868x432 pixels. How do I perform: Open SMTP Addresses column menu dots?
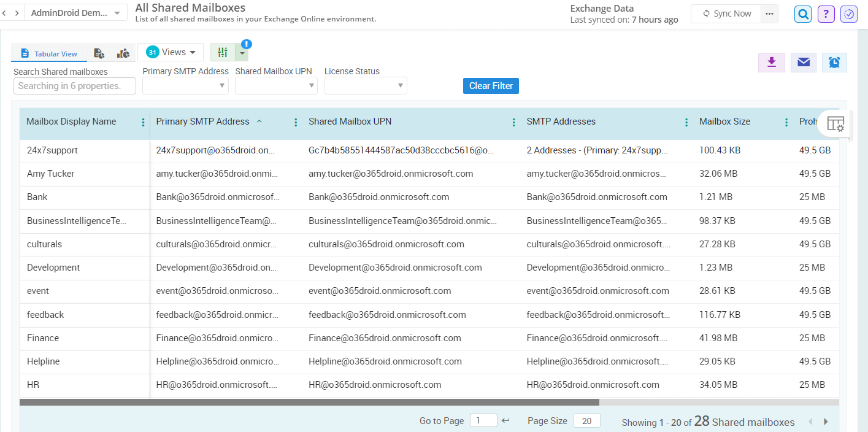pyautogui.click(x=686, y=122)
